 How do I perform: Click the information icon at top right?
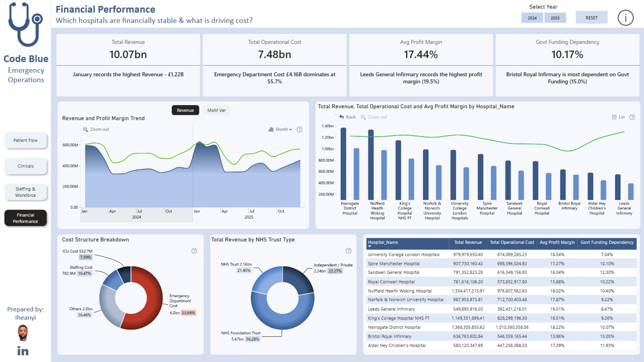(626, 18)
